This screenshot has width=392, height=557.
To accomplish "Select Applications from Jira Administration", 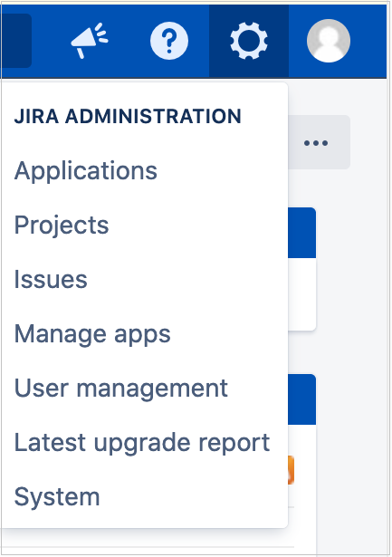I will click(86, 171).
